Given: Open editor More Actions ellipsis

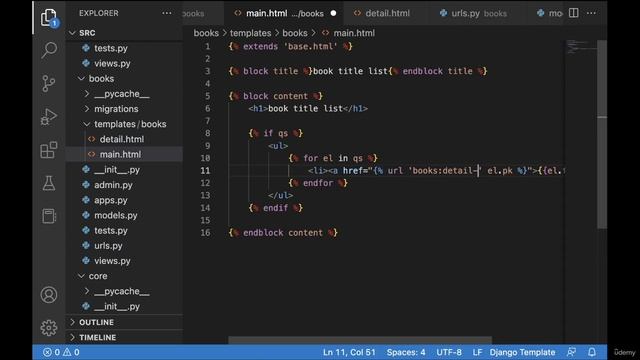Looking at the screenshot, I should [591, 13].
